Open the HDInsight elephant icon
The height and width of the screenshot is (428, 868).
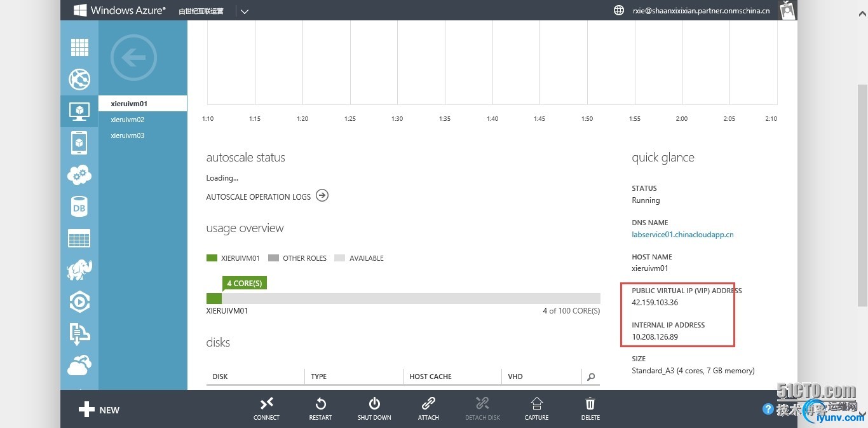(79, 270)
